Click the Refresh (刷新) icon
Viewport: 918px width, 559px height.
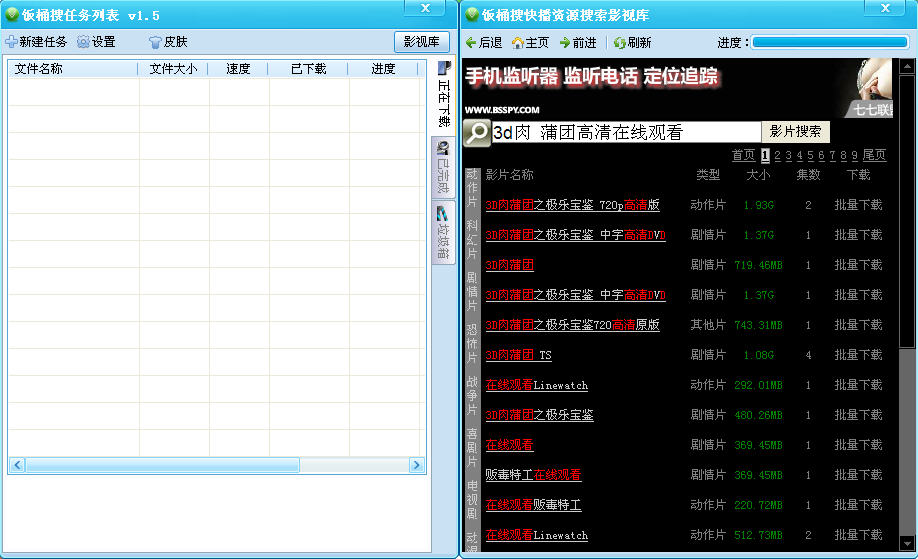pyautogui.click(x=619, y=43)
